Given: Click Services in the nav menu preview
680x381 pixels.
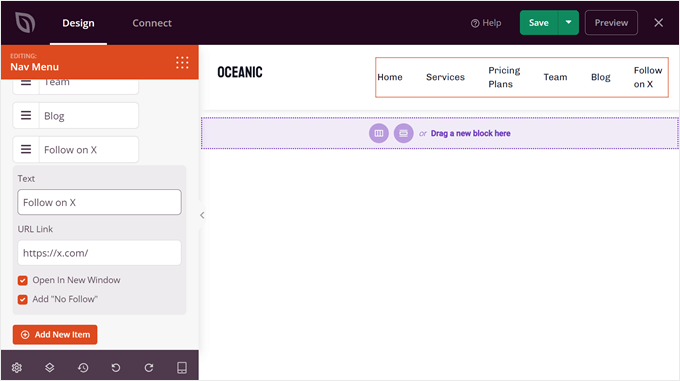Looking at the screenshot, I should (x=445, y=77).
